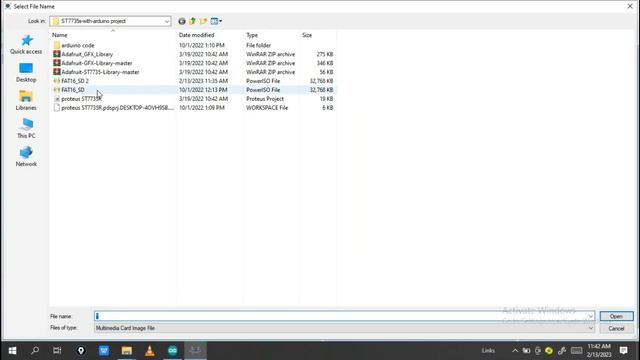This screenshot has height=360, width=640.
Task: Open Arduino IDE from the taskbar
Action: click(x=173, y=351)
